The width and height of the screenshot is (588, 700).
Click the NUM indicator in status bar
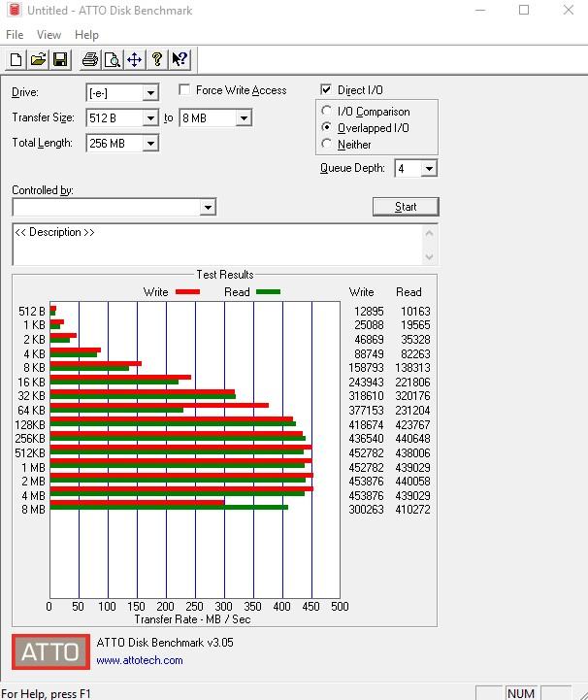(x=521, y=693)
